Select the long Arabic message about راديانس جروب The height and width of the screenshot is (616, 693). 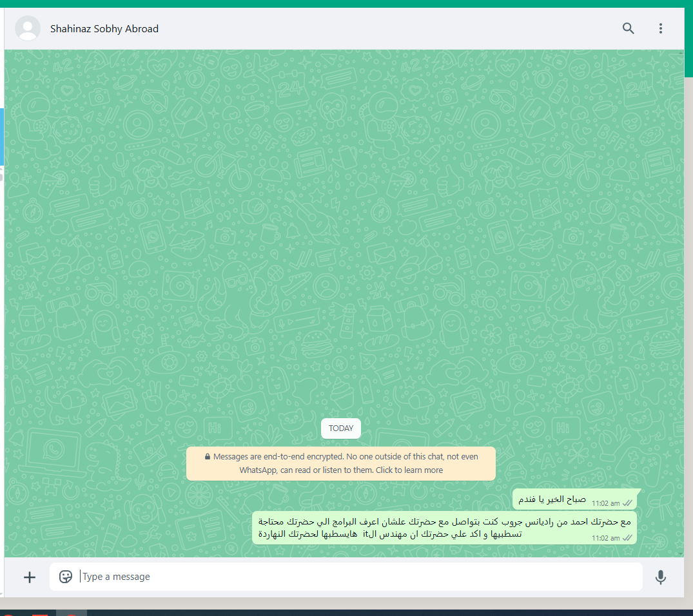444,528
